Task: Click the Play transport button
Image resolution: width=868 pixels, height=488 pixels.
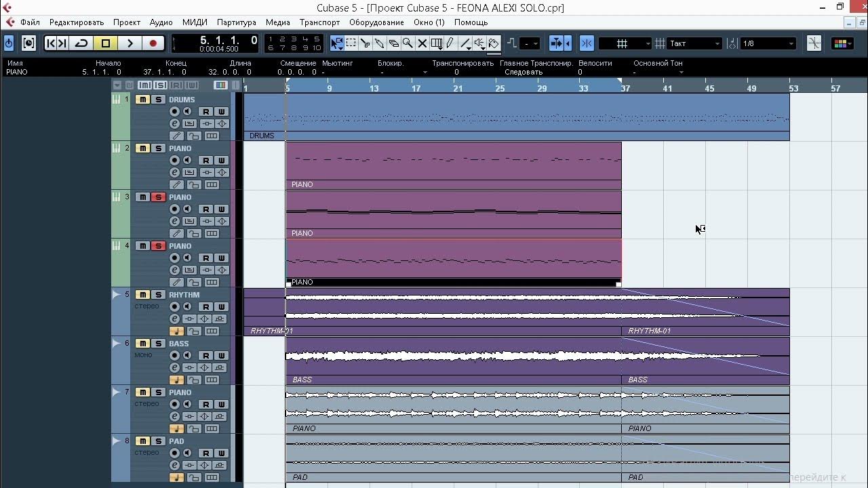Action: (130, 43)
